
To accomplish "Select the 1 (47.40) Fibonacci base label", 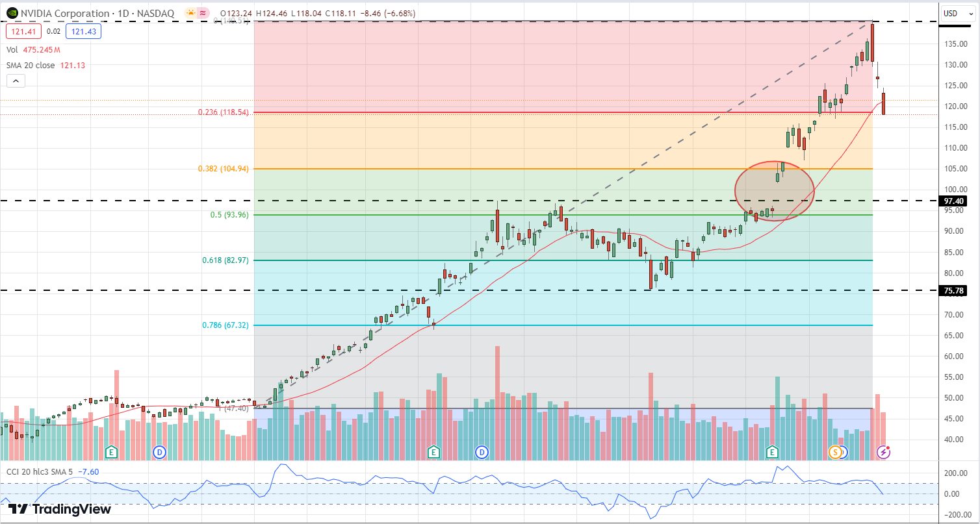I will [x=235, y=408].
